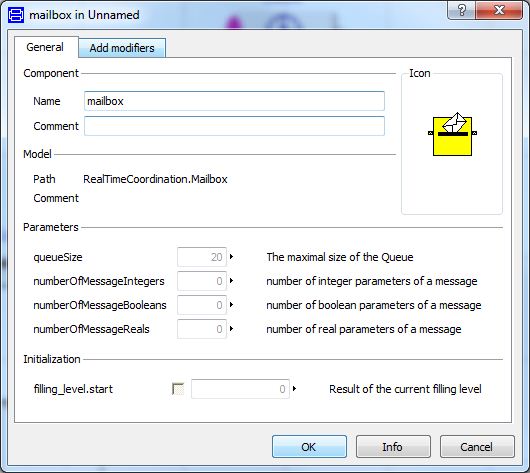Click the question mark help button
The width and height of the screenshot is (530, 473).
click(462, 10)
